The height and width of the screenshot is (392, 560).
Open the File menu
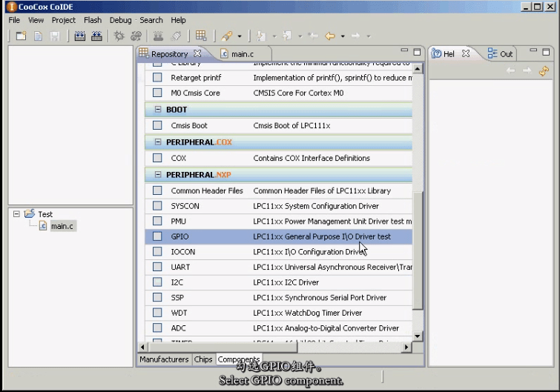point(14,20)
